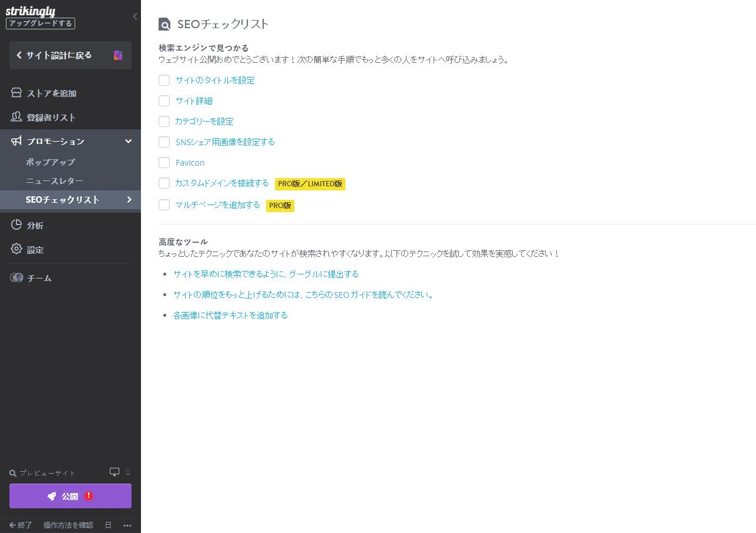Check the サイトのタイトルを設定 checkbox

(164, 81)
